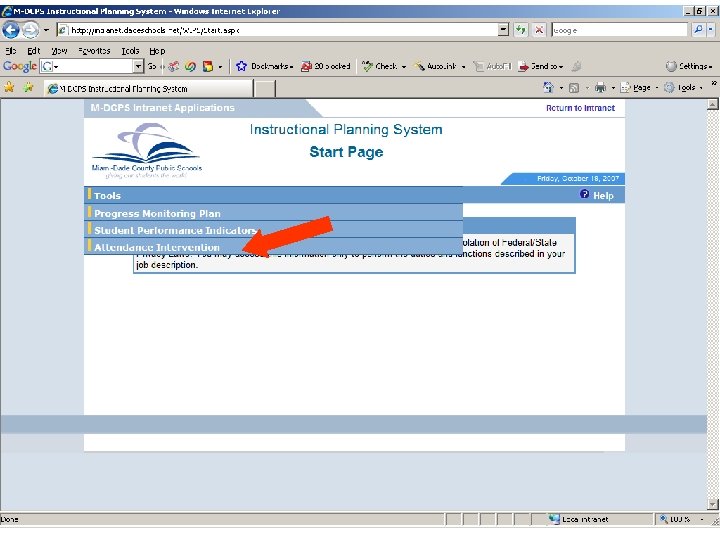Click the Add to Favorites star icon
The image size is (720, 540).
[28, 87]
